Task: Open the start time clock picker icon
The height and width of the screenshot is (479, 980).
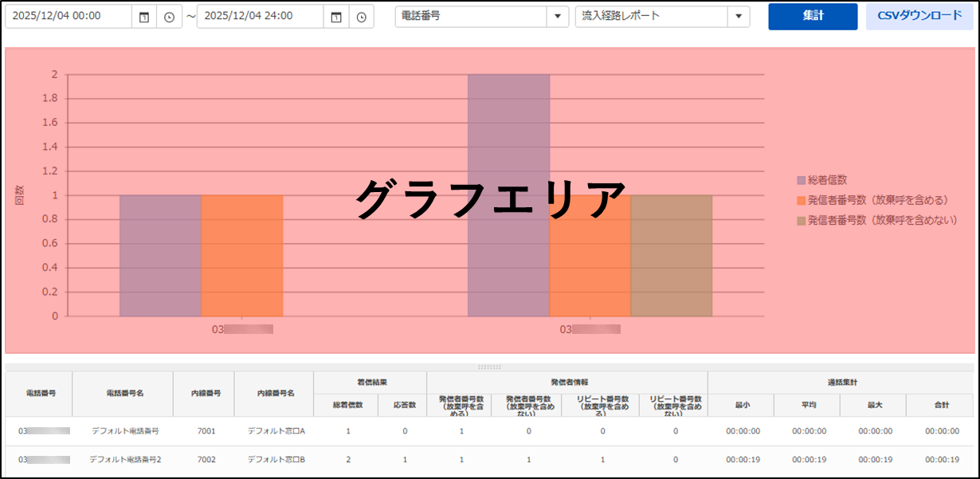Action: (169, 17)
